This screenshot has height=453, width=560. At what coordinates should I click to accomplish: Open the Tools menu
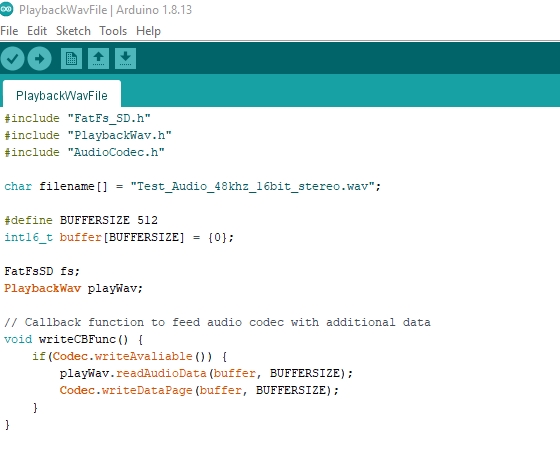click(113, 31)
